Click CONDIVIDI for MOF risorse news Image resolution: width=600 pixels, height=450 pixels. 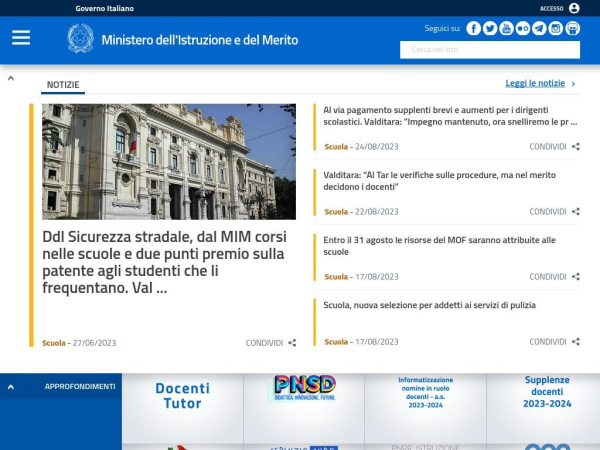point(548,277)
